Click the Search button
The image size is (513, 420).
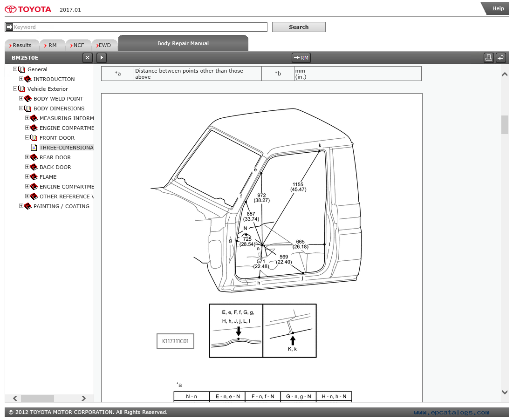[x=299, y=27]
